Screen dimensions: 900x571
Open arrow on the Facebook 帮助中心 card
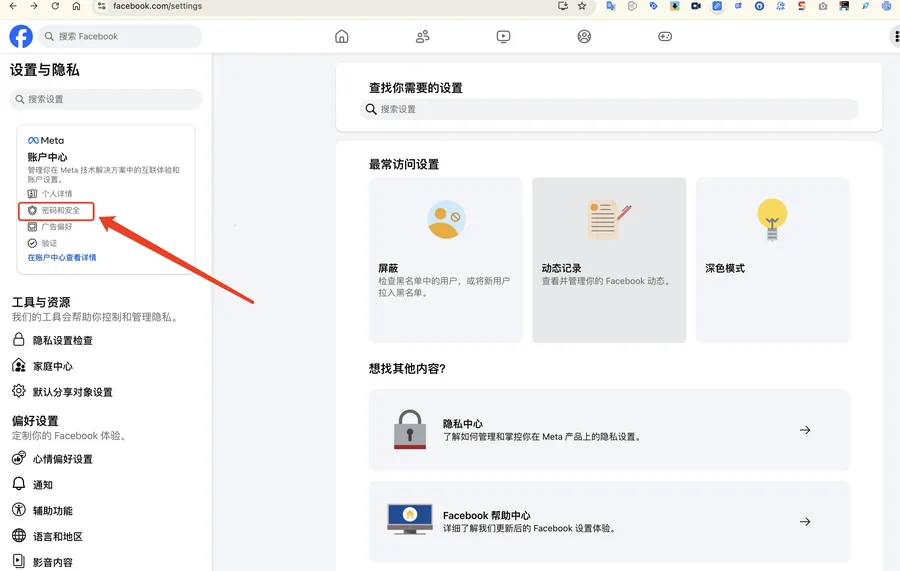pos(805,522)
